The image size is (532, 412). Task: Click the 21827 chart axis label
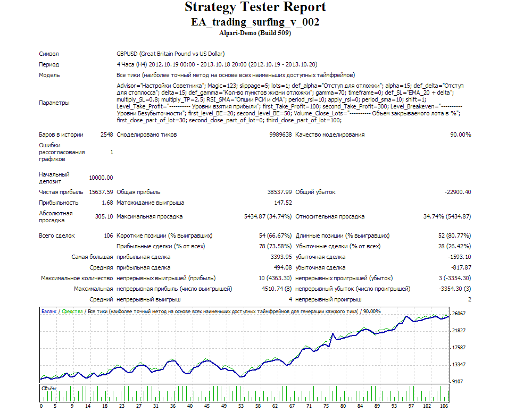point(459,331)
